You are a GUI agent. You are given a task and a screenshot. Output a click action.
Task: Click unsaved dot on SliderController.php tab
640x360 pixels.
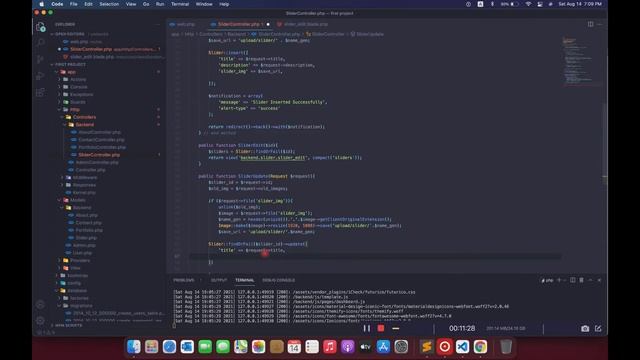(x=268, y=24)
